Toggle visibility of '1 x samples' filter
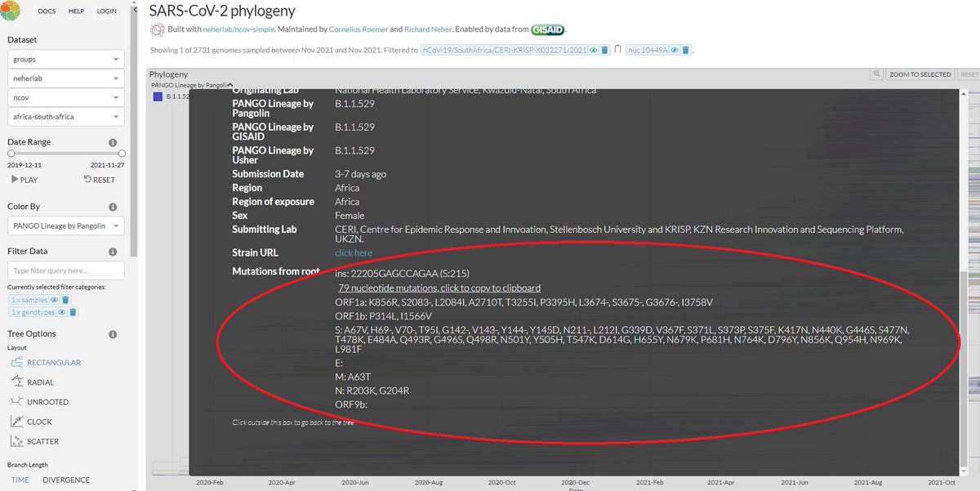 click(x=55, y=300)
